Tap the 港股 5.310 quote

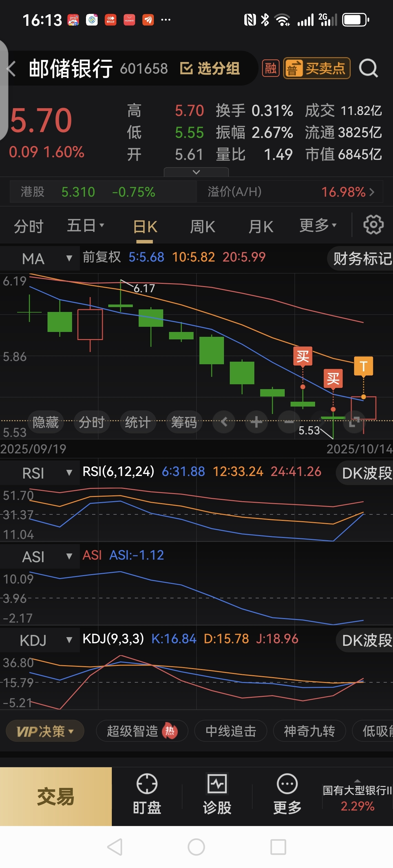coord(103,192)
